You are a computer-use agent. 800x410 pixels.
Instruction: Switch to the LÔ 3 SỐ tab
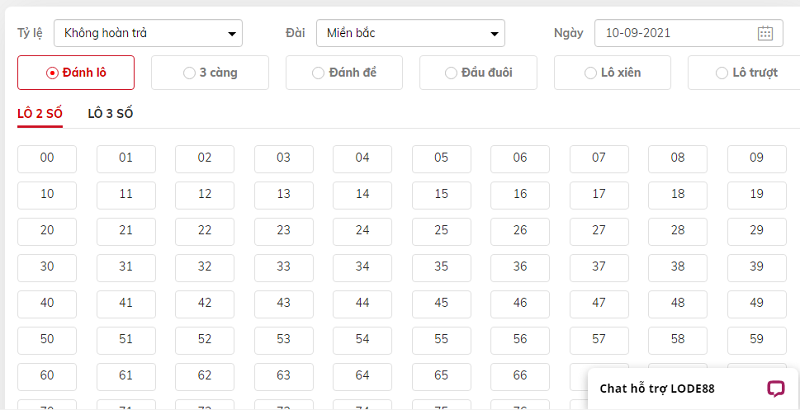point(110,114)
